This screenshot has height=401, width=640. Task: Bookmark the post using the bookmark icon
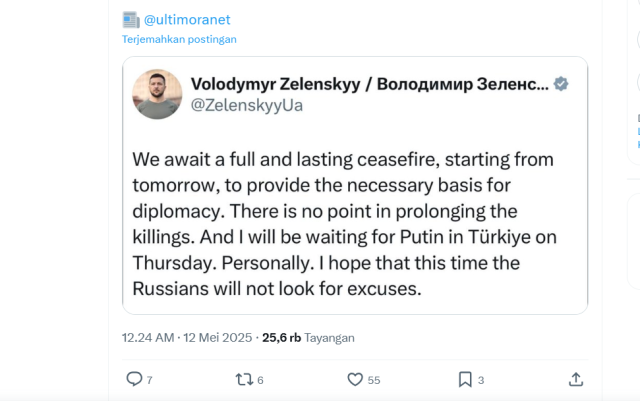tap(465, 379)
